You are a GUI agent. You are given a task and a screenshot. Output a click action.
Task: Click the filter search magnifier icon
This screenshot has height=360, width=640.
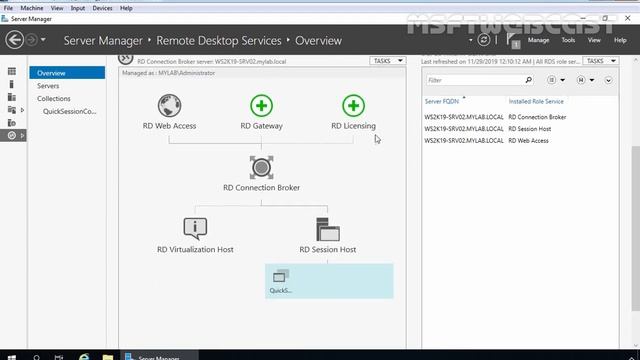[x=529, y=80]
